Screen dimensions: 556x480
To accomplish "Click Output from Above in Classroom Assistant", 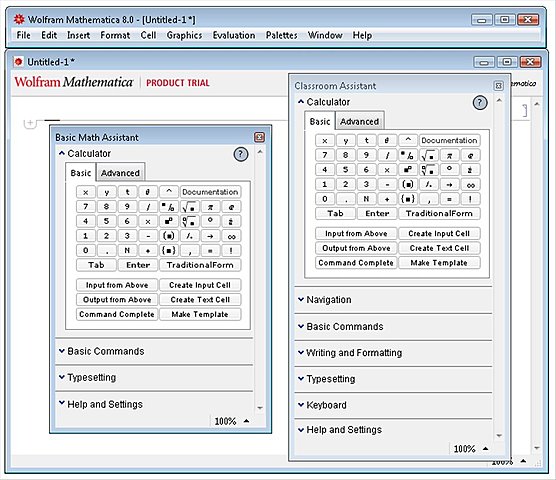I will (356, 248).
